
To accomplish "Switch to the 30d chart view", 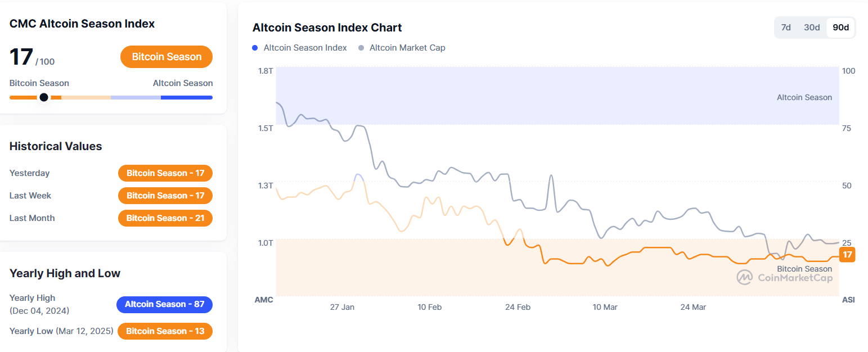I will [812, 27].
